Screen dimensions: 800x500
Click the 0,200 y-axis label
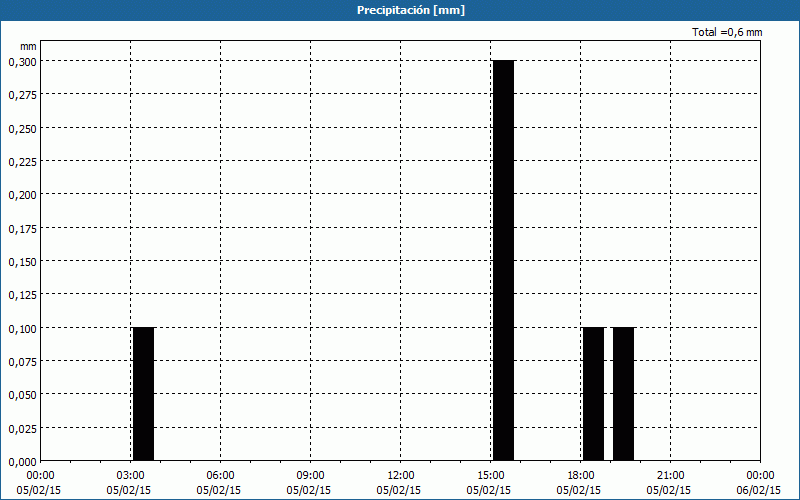(22, 194)
